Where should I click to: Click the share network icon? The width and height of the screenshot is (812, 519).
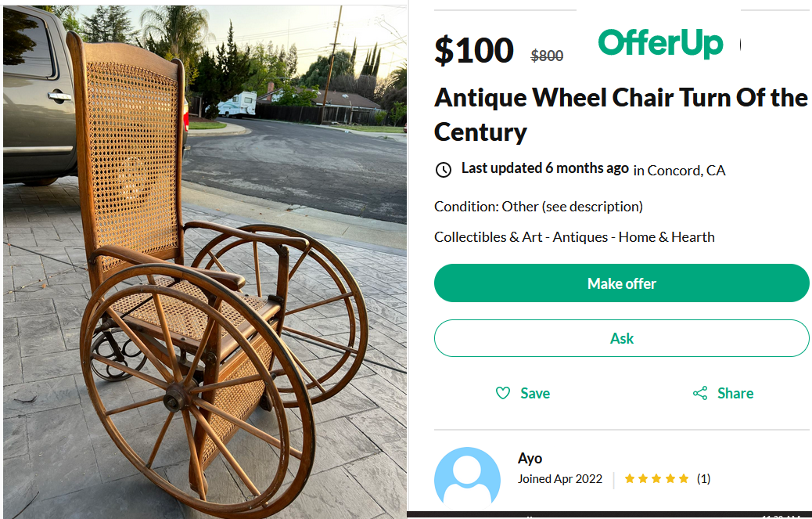(x=700, y=393)
